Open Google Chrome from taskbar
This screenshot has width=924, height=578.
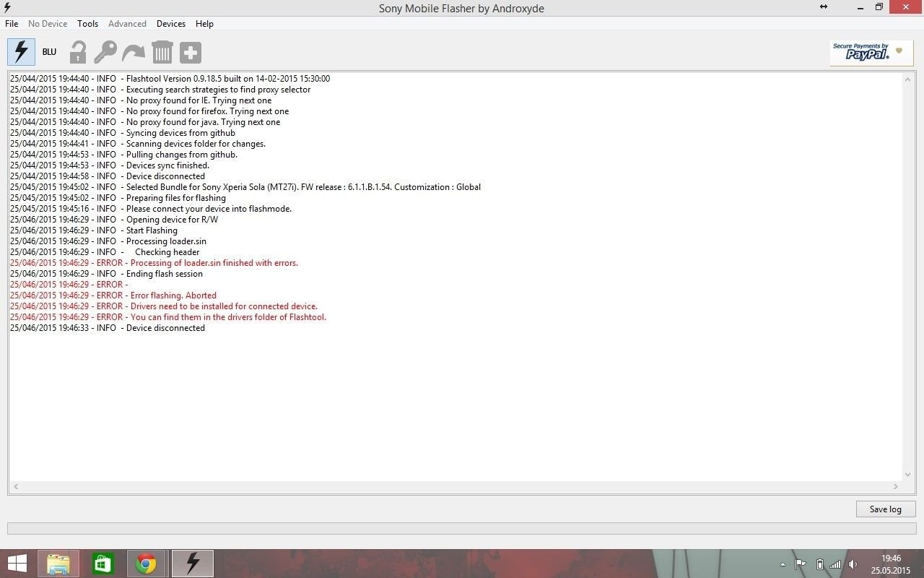(147, 564)
